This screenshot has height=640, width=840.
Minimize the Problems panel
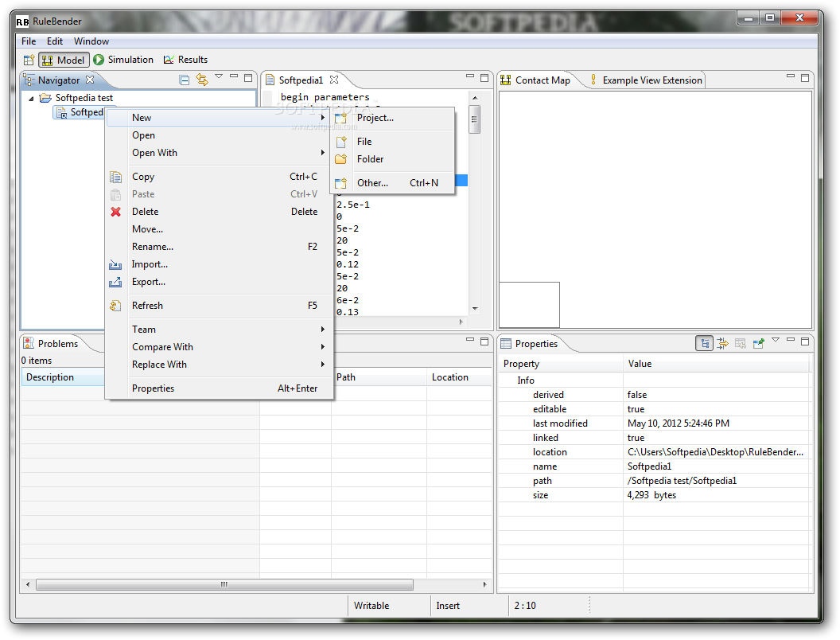point(470,340)
